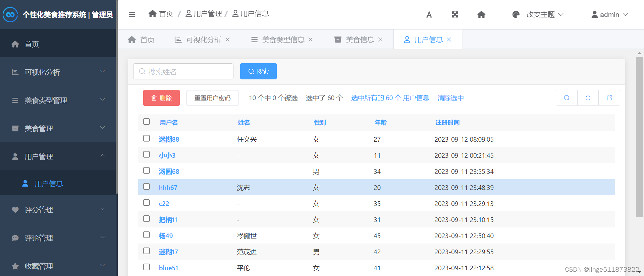The image size is (644, 276).
Task: Check the row for 杨49
Action: tap(147, 235)
